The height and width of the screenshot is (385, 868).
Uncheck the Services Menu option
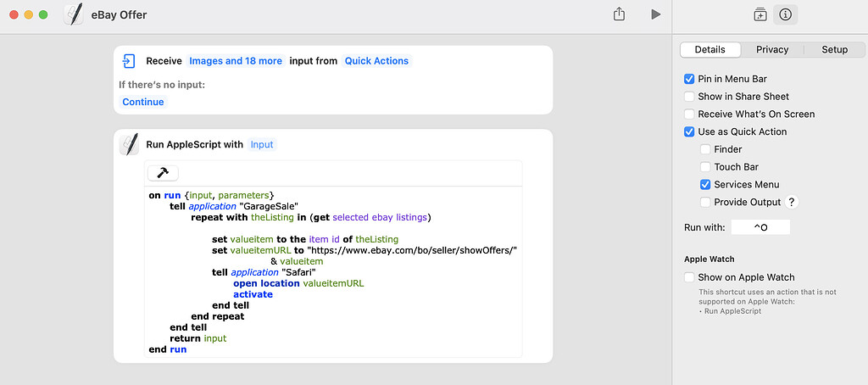coord(705,185)
